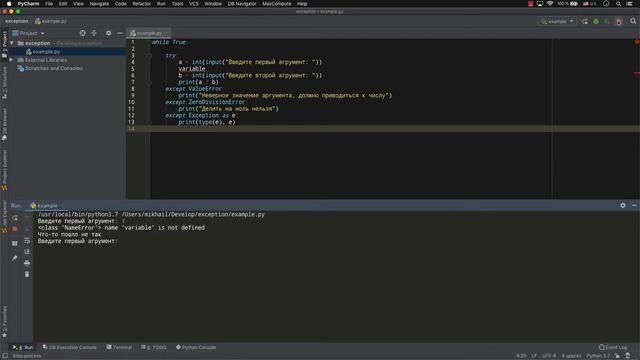The height and width of the screenshot is (360, 640).
Task: Clear console output with trash icon
Action: coord(27,274)
